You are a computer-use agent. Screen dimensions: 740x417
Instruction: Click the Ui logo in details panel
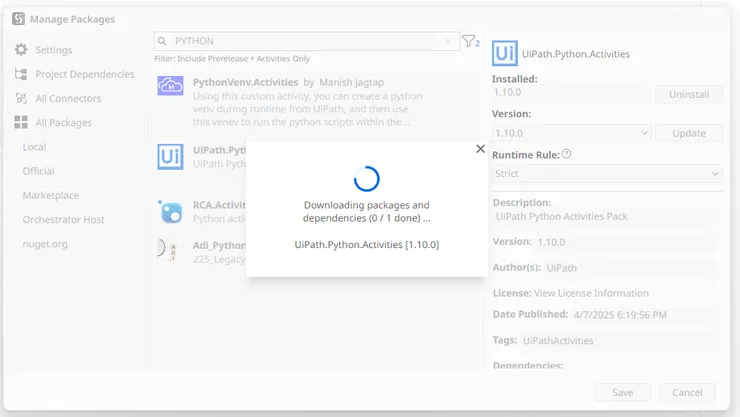(505, 53)
